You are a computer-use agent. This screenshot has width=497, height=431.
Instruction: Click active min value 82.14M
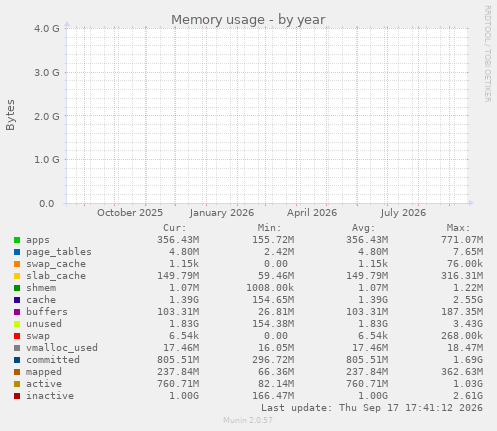[x=276, y=384]
